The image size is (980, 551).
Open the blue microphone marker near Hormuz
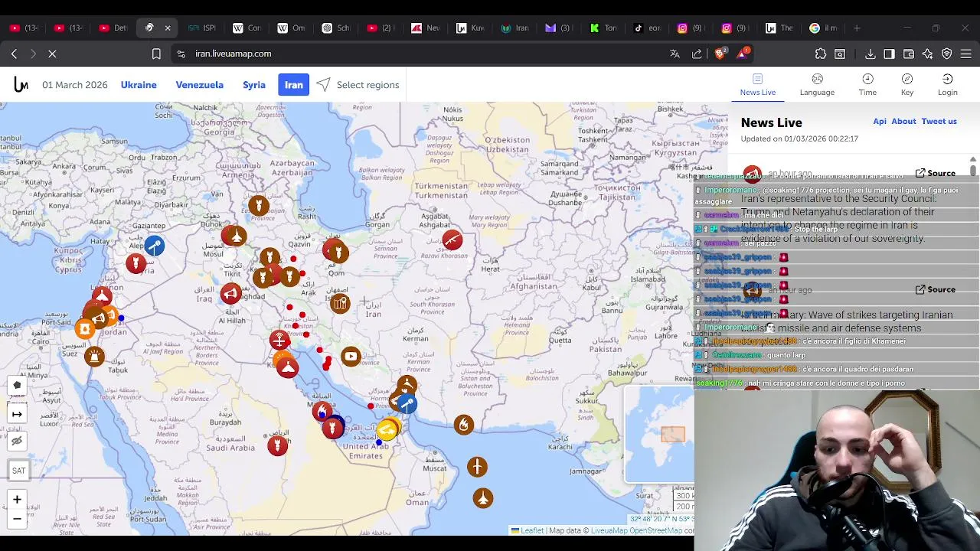click(407, 404)
